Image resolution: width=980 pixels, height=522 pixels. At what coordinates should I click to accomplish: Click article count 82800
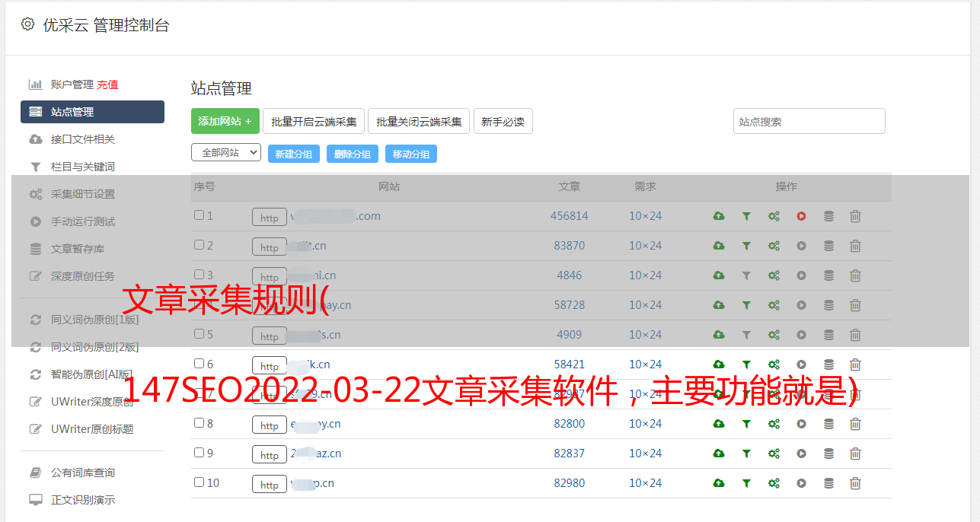point(570,424)
